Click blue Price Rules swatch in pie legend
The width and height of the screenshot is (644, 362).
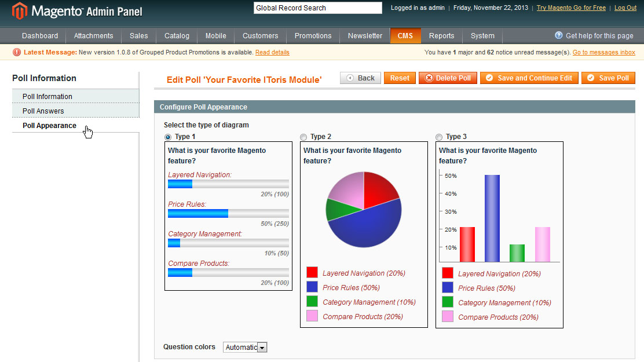coord(312,287)
